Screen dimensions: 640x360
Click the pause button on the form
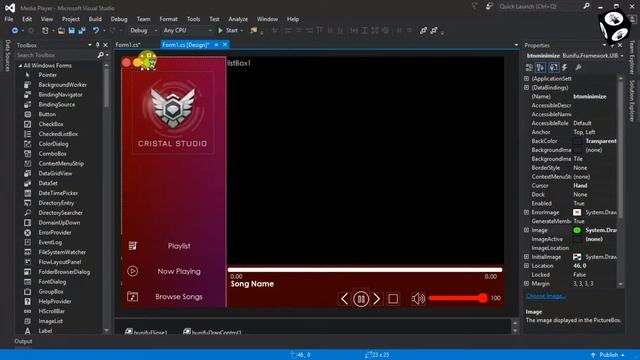tap(361, 299)
